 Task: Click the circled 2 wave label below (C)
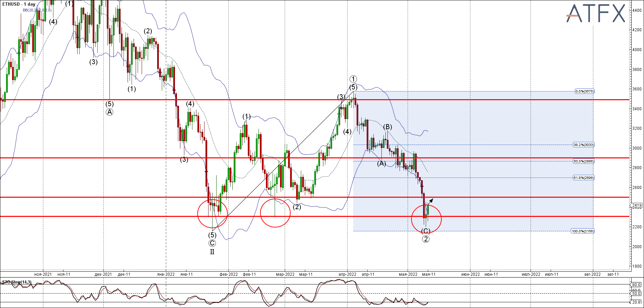(426, 239)
